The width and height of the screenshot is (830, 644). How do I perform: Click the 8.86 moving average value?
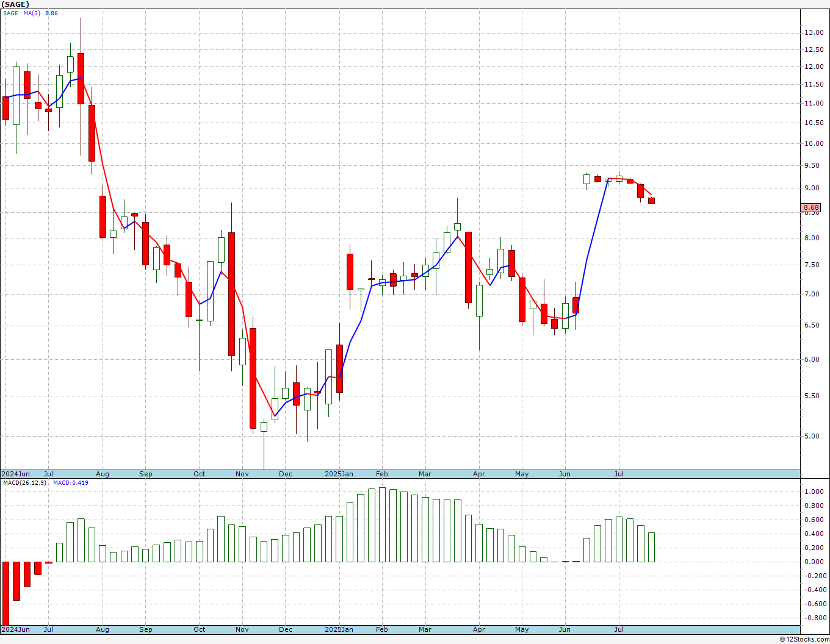tap(52, 13)
